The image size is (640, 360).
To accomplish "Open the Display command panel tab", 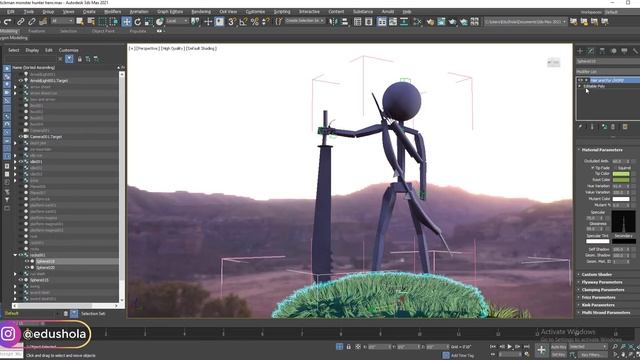I will coord(624,51).
